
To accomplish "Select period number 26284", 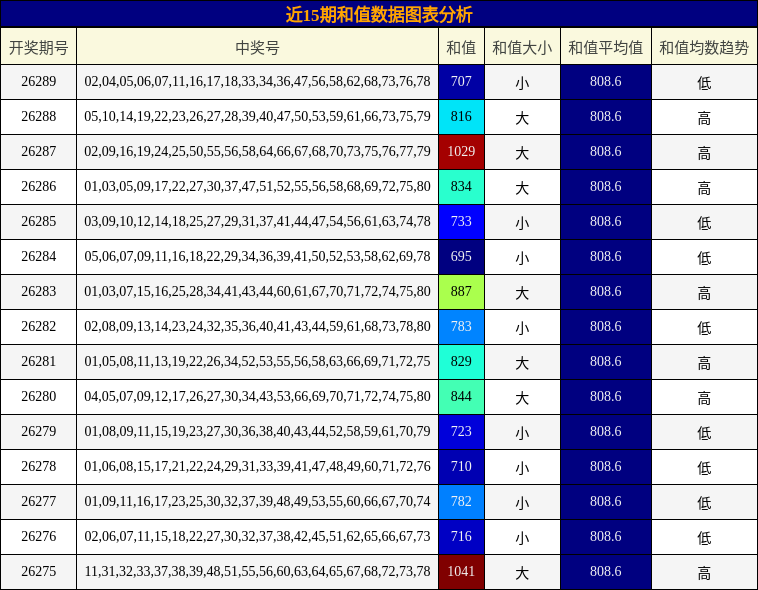I will tap(39, 256).
